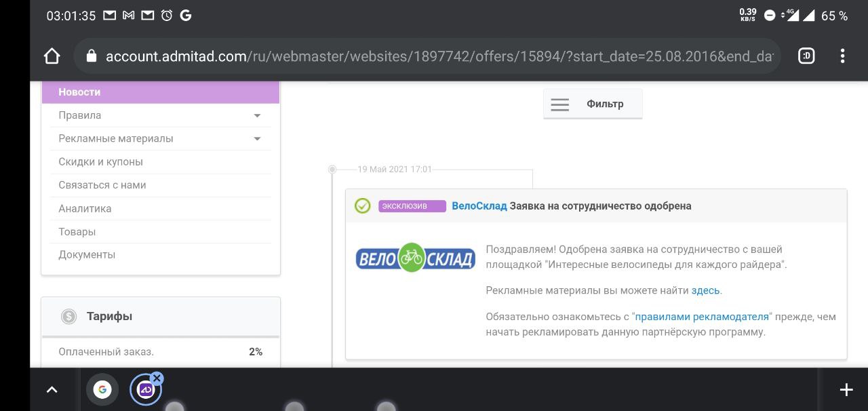Click the Тарифы heading
Viewport: 868px width, 411px height.
[109, 316]
